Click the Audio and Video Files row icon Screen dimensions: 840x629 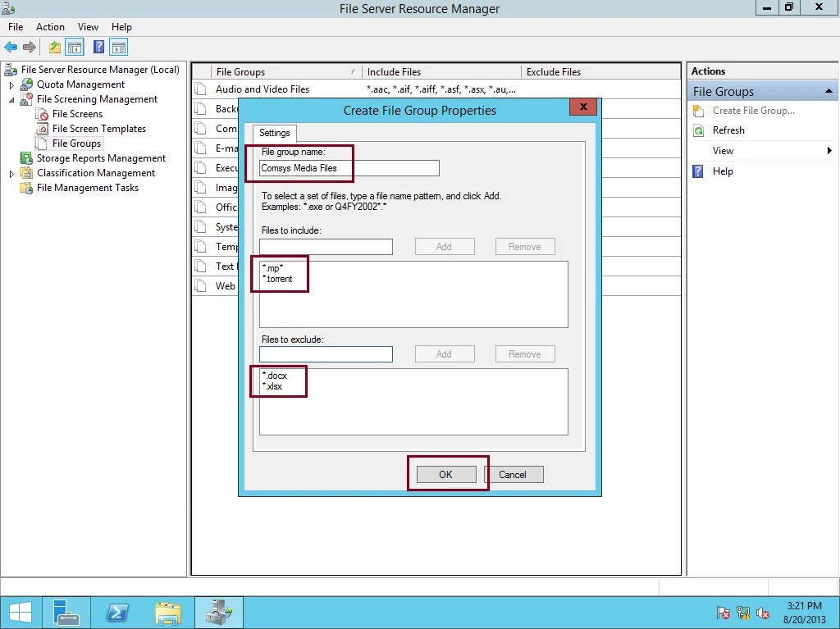point(201,89)
